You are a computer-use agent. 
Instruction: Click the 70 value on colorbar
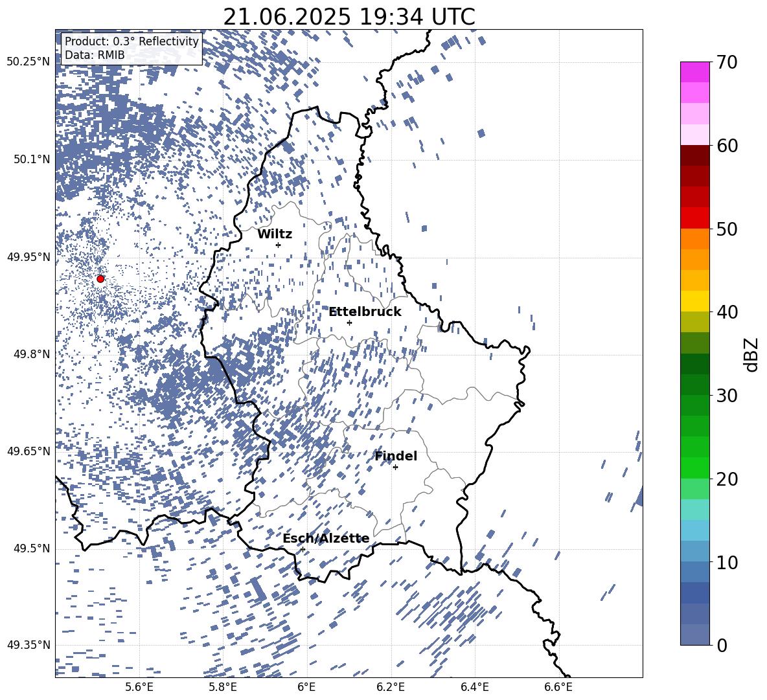[727, 63]
